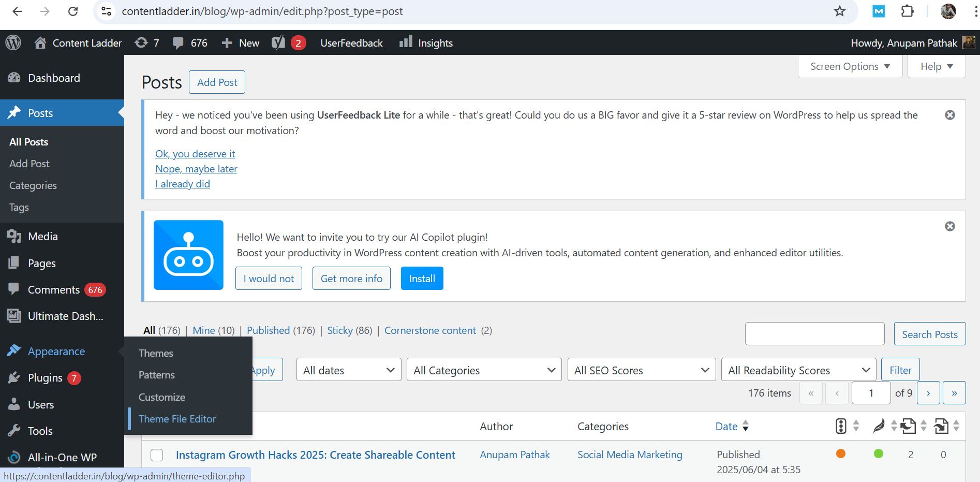Image resolution: width=980 pixels, height=482 pixels.
Task: Click Tags under Posts submenu
Action: [19, 207]
